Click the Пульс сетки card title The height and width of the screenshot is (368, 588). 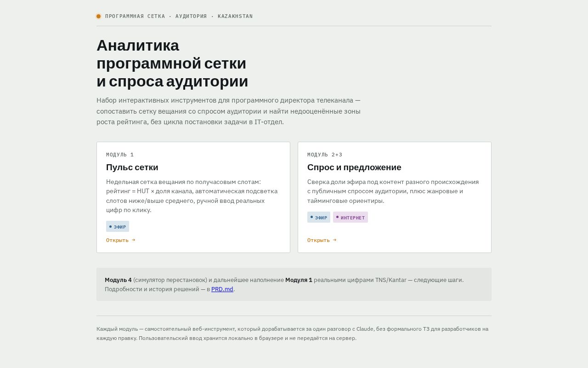pyautogui.click(x=132, y=167)
